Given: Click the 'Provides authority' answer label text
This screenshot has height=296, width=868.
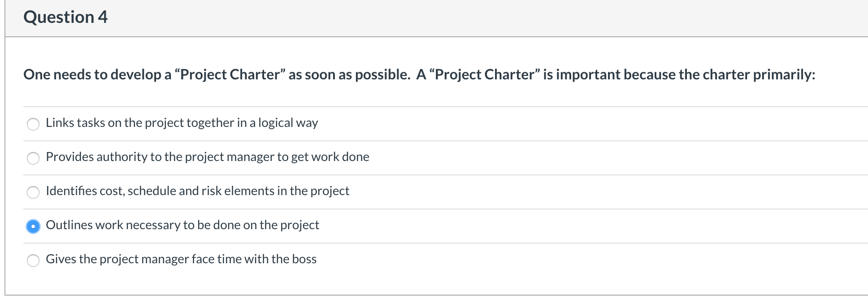Looking at the screenshot, I should pos(207,157).
